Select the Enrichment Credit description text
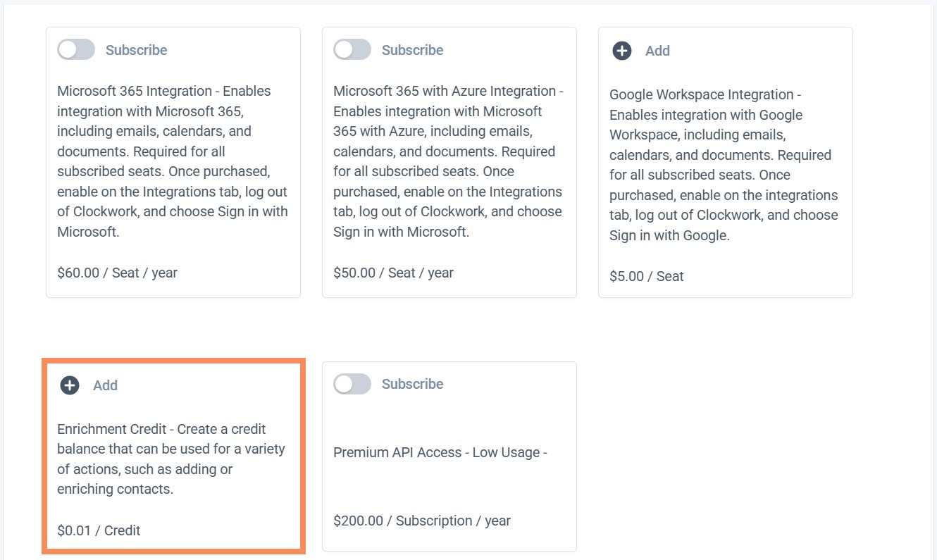 pyautogui.click(x=171, y=459)
